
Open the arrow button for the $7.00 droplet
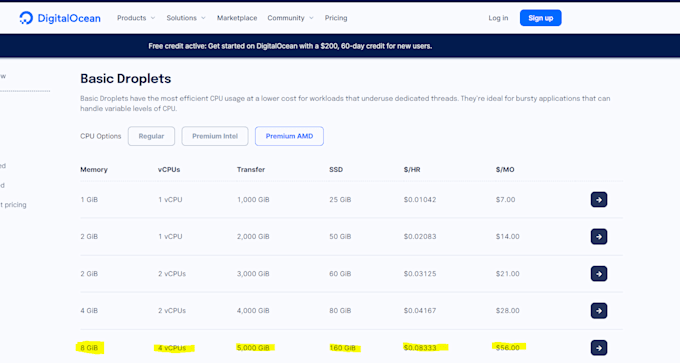pyautogui.click(x=598, y=199)
